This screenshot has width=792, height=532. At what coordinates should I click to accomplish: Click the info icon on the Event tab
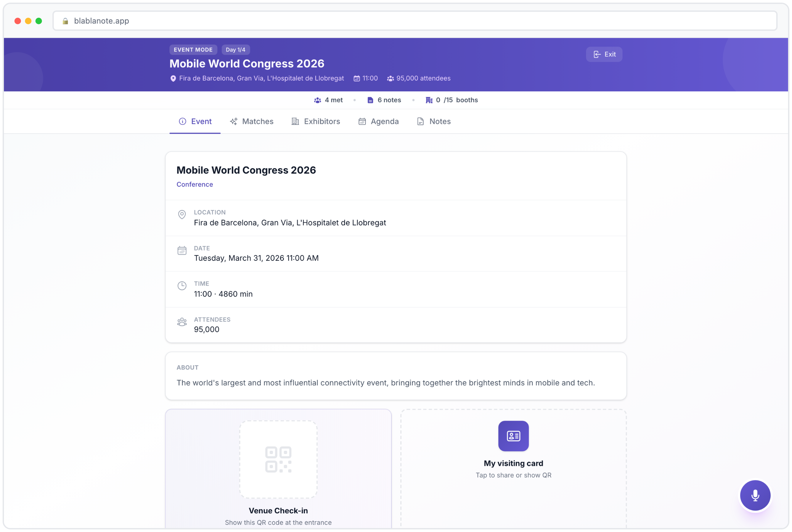pyautogui.click(x=182, y=121)
